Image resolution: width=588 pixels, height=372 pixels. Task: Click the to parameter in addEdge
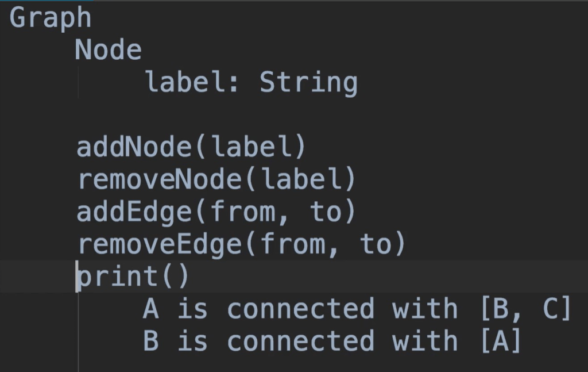pyautogui.click(x=327, y=213)
